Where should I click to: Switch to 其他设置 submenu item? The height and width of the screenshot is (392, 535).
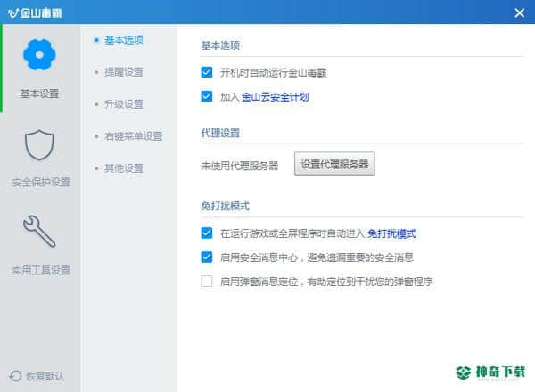pyautogui.click(x=124, y=168)
